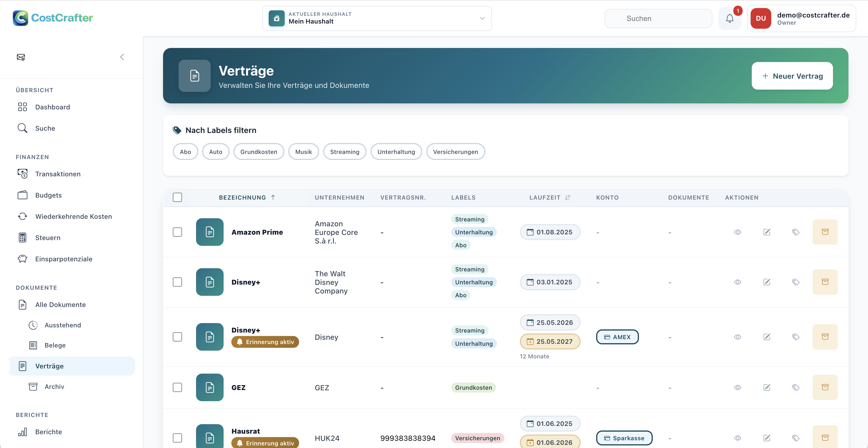
Task: Click the AMEX account badge
Action: pos(617,337)
